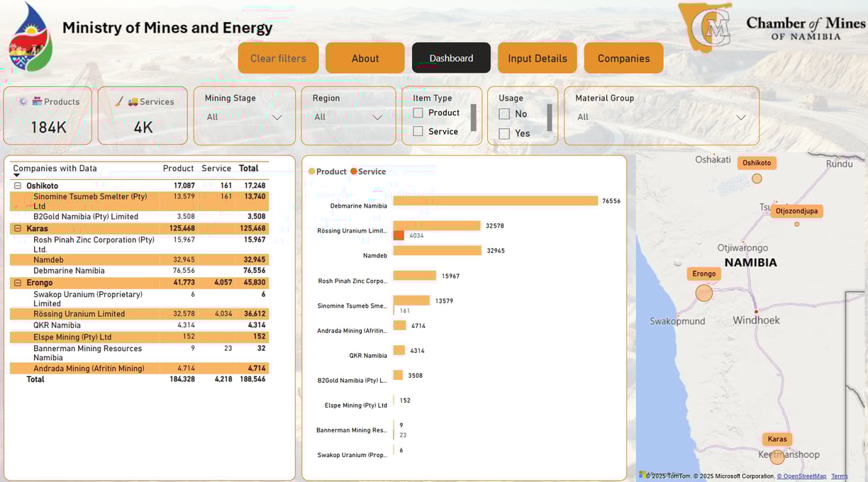Select the Karas bubble marker on the map
The image size is (868, 482).
click(777, 457)
